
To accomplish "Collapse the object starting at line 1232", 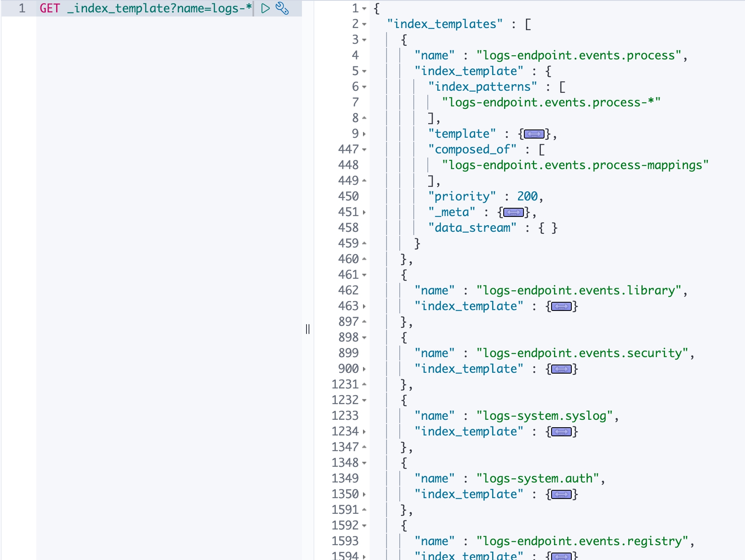I will click(364, 400).
